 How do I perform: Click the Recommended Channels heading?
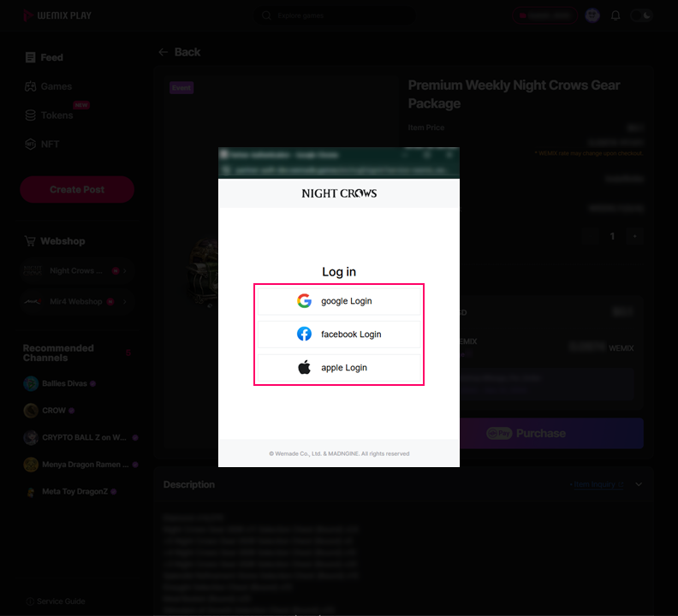point(58,352)
